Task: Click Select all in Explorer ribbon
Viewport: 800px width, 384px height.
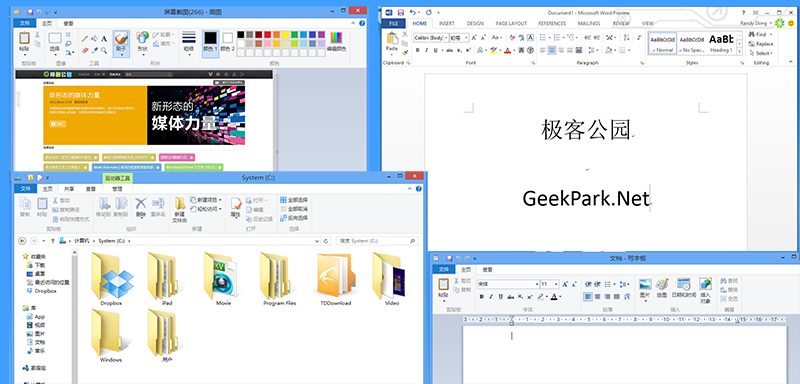Action: click(x=294, y=200)
